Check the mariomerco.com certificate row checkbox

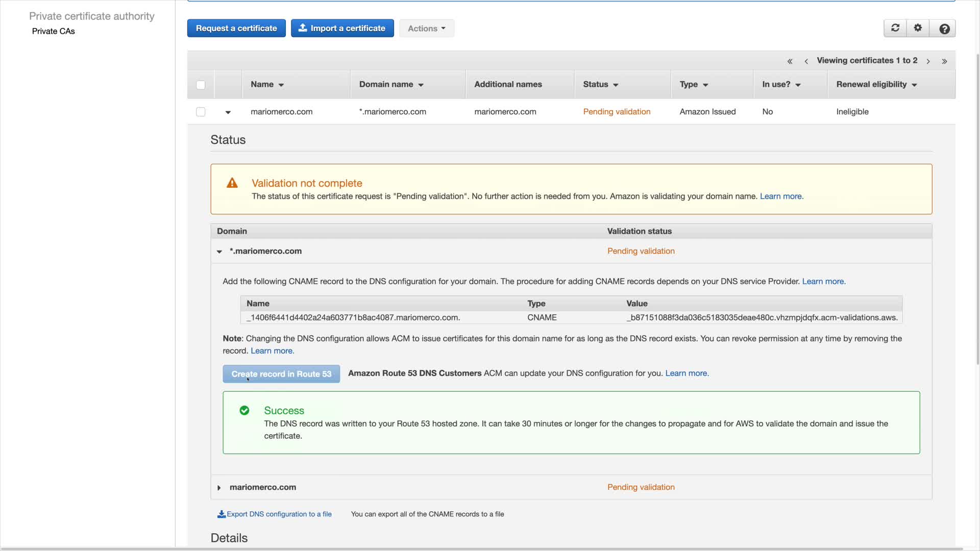tap(201, 112)
